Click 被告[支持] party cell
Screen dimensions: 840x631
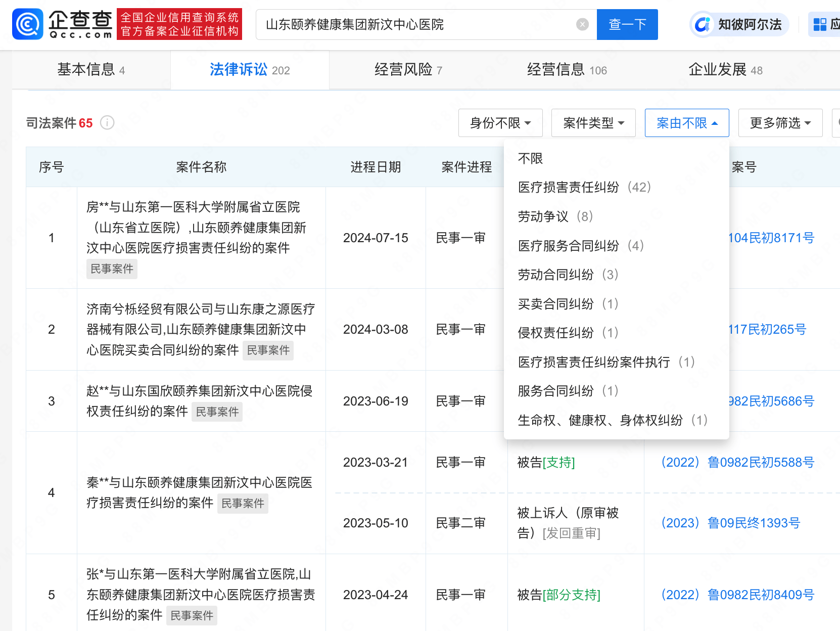[x=546, y=462]
